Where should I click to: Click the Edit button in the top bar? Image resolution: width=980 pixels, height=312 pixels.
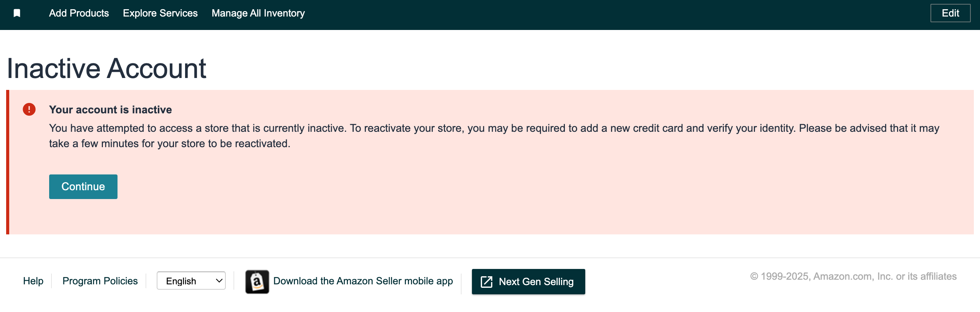click(950, 13)
